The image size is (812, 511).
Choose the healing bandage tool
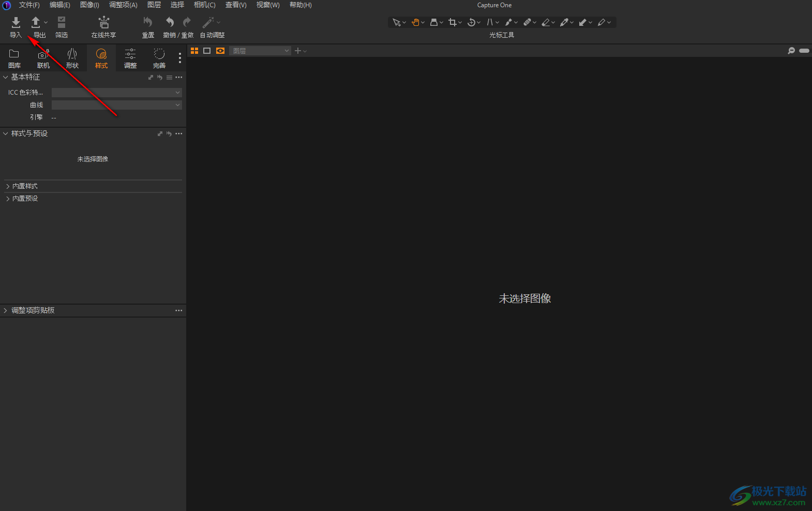(x=527, y=22)
